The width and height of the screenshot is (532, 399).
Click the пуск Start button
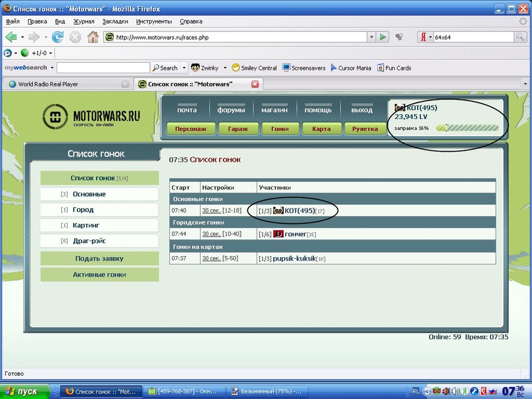click(x=25, y=392)
